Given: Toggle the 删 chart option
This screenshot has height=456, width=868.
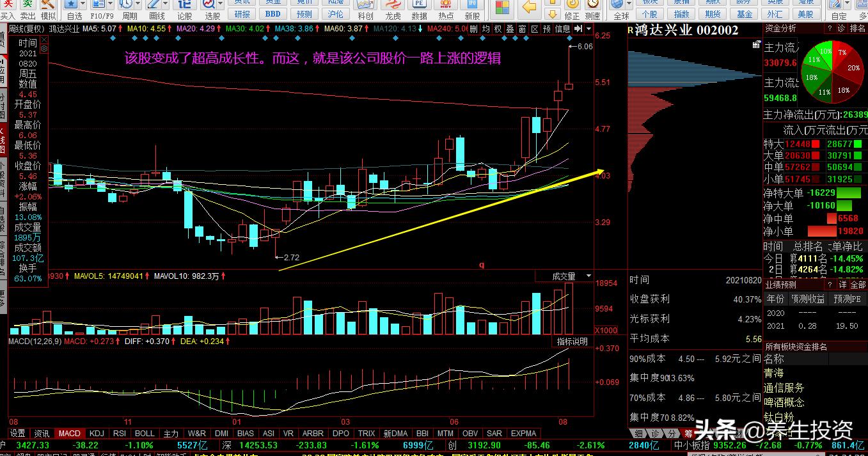Looking at the screenshot, I should point(473,29).
